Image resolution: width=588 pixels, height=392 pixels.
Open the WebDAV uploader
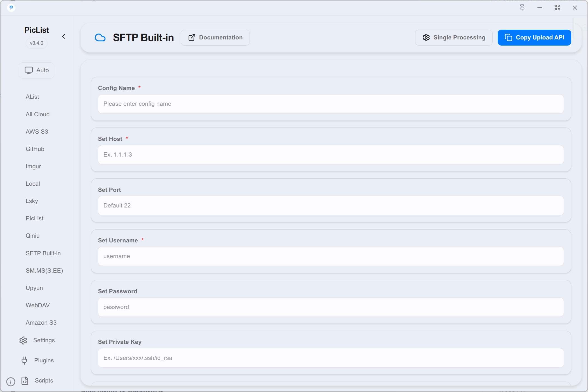pyautogui.click(x=38, y=305)
